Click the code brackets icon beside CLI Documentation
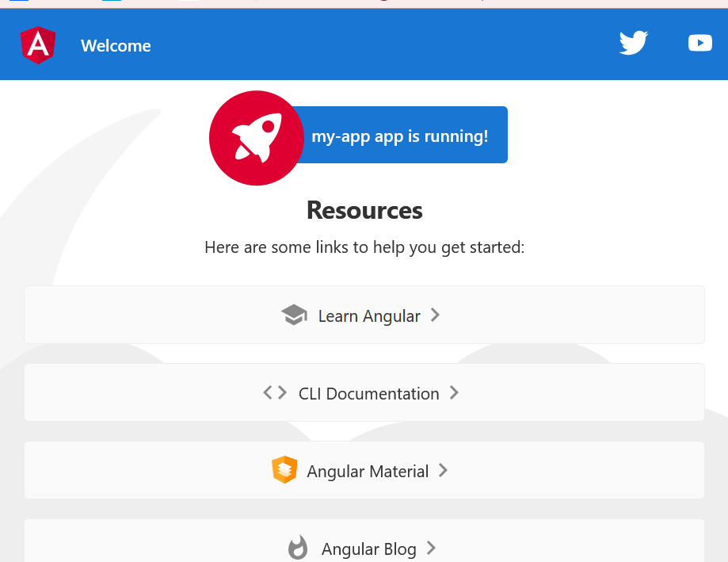The height and width of the screenshot is (562, 728). pyautogui.click(x=275, y=392)
